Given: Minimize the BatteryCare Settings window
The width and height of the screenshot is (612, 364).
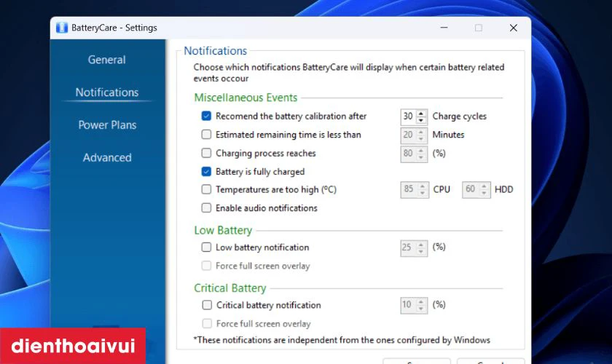Looking at the screenshot, I should pos(443,28).
